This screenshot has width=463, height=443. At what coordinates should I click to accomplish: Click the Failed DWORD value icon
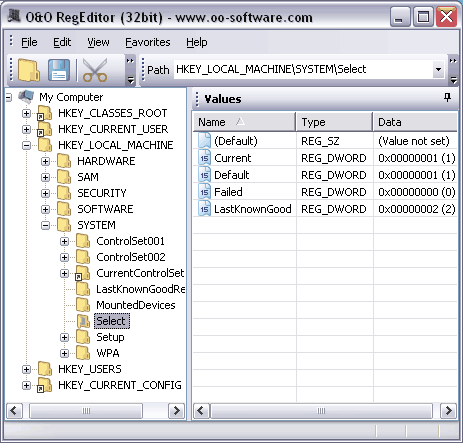pyautogui.click(x=204, y=192)
